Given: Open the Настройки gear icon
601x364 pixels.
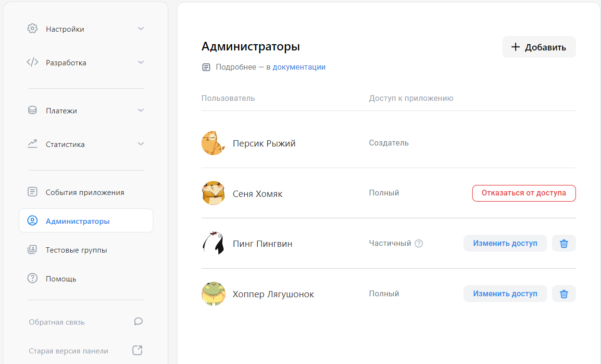Looking at the screenshot, I should point(32,28).
